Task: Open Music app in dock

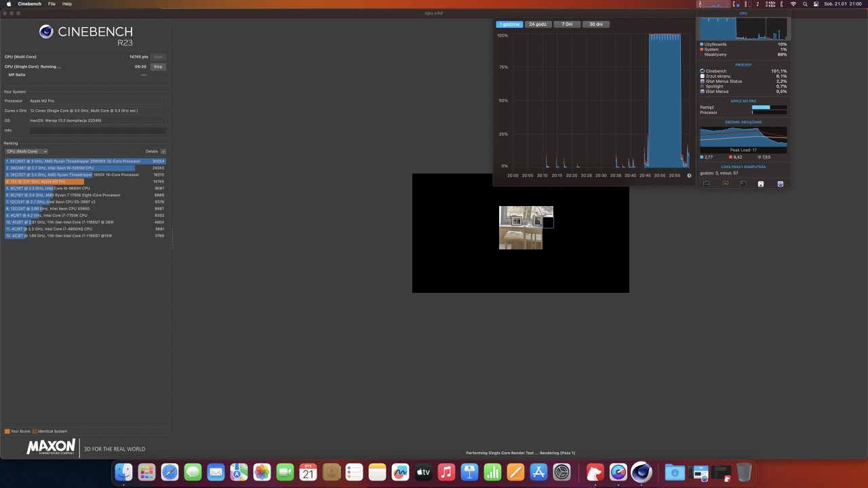Action: pyautogui.click(x=447, y=472)
